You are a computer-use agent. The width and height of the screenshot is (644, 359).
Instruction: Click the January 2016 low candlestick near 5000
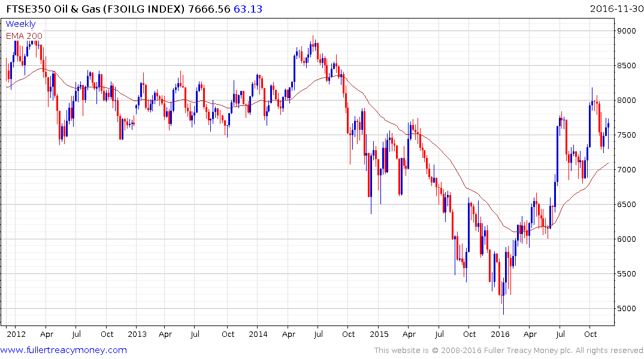point(503,296)
